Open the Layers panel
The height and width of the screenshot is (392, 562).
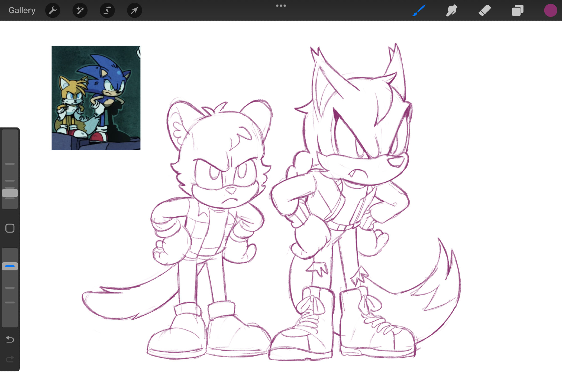[518, 11]
